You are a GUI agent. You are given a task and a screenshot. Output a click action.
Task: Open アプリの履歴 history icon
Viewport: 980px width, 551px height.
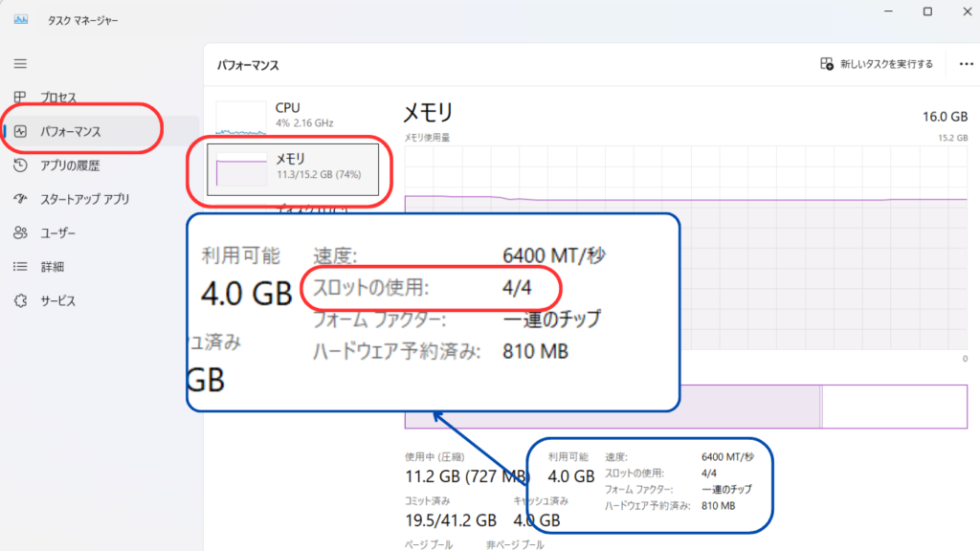(x=20, y=165)
